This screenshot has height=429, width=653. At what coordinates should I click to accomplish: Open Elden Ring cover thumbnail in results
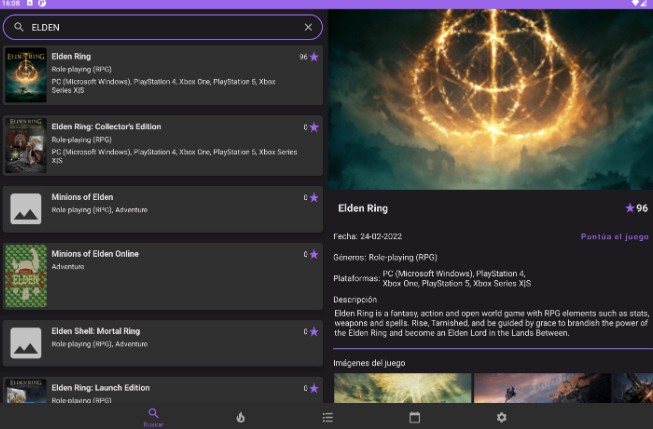tap(26, 75)
